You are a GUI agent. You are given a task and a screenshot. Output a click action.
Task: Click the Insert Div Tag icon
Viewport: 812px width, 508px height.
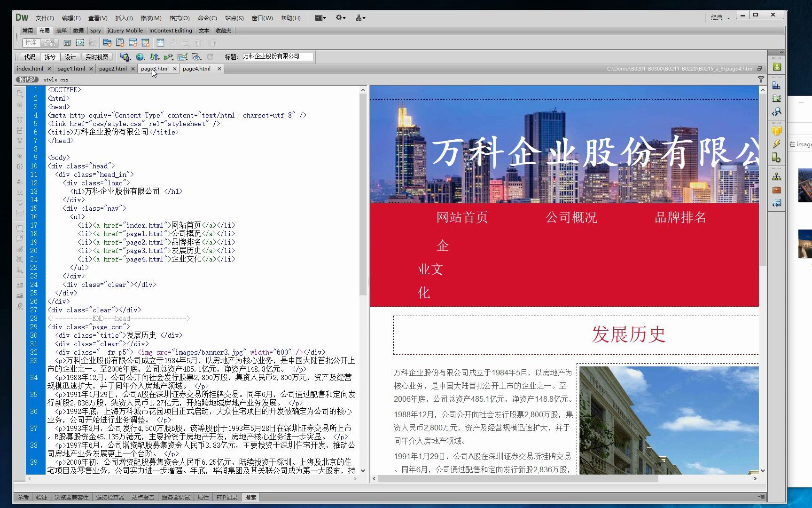point(67,43)
